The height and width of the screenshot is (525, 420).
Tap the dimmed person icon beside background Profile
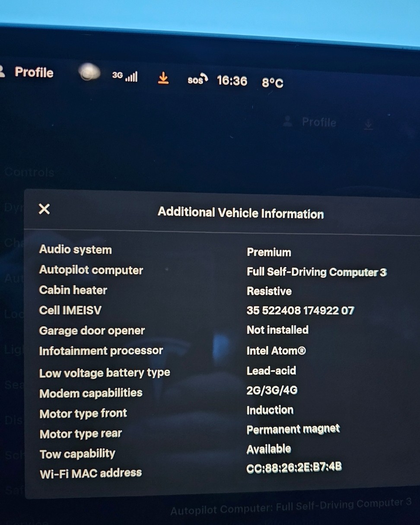288,122
